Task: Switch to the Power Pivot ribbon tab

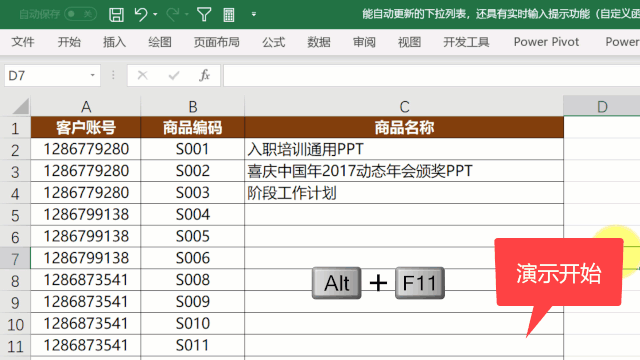Action: coord(546,42)
